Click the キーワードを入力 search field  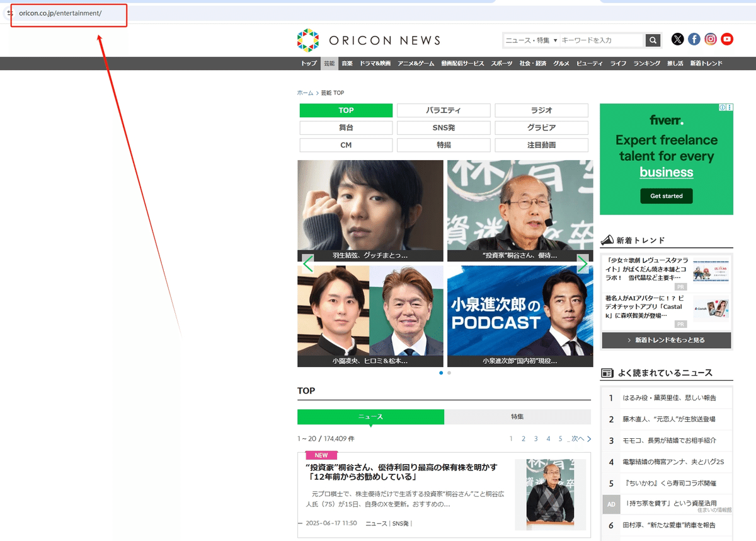pos(602,40)
